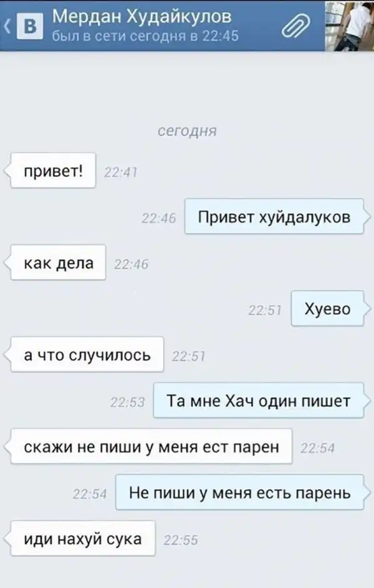The height and width of the screenshot is (588, 374).
Task: Tap the last-seen status text
Action: (145, 36)
